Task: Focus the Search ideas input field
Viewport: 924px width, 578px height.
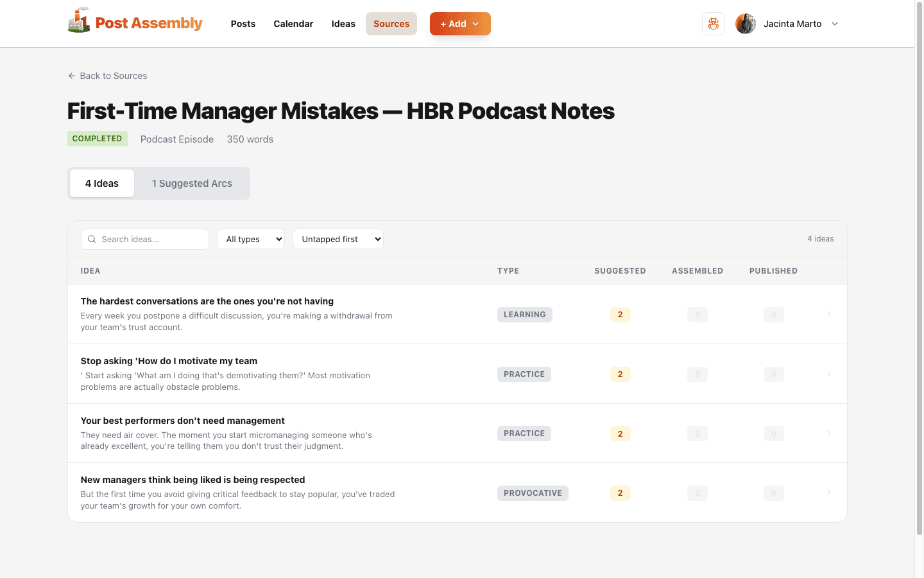Action: (151, 239)
